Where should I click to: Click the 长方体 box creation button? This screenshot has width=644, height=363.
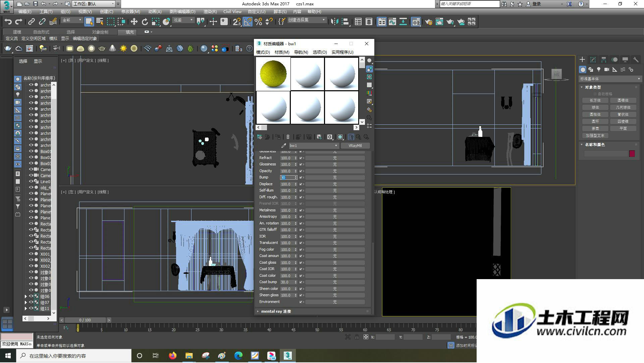click(595, 100)
